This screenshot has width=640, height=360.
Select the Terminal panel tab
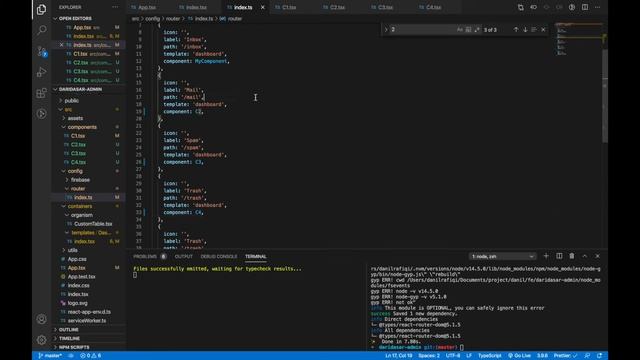pos(256,256)
